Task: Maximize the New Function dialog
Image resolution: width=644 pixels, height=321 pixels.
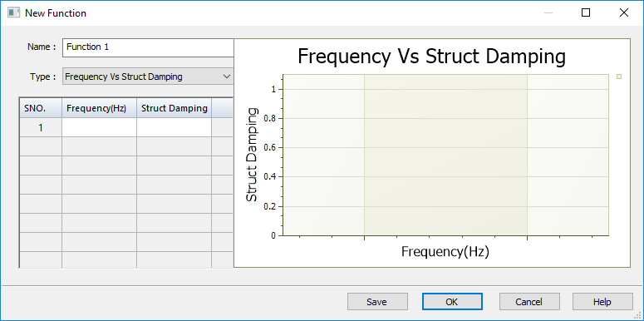Action: click(586, 12)
